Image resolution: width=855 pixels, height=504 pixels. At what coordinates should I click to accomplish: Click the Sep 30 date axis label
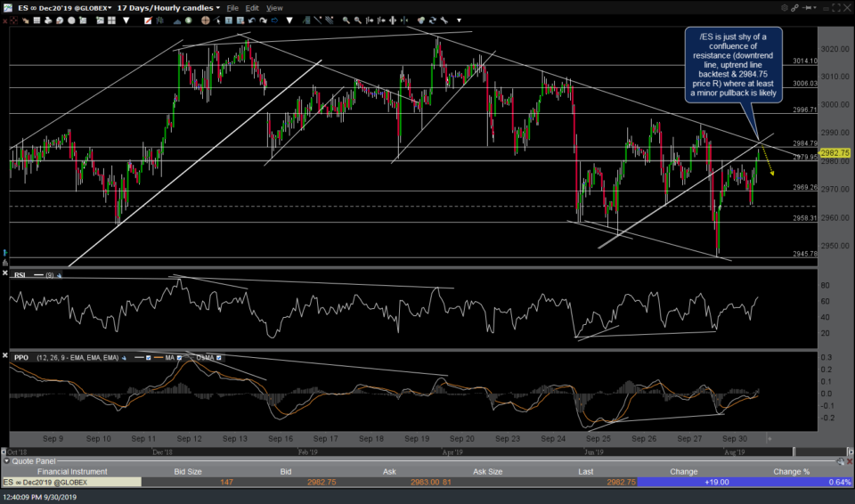[735, 438]
